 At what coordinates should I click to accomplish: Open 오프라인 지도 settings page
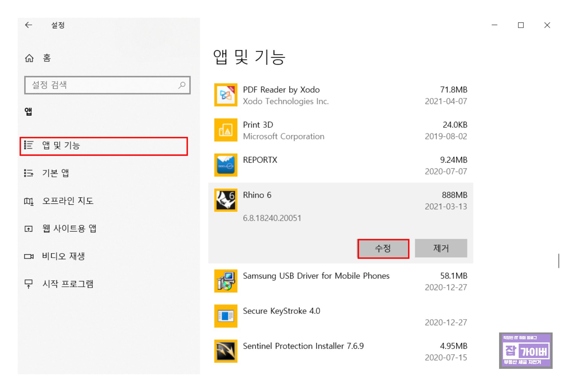click(x=59, y=201)
